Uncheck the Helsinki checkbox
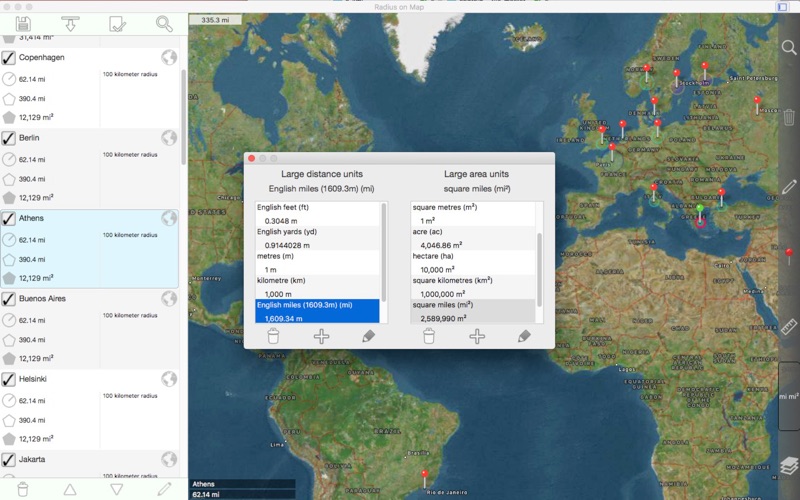Viewport: 800px width, 500px height. pyautogui.click(x=9, y=379)
